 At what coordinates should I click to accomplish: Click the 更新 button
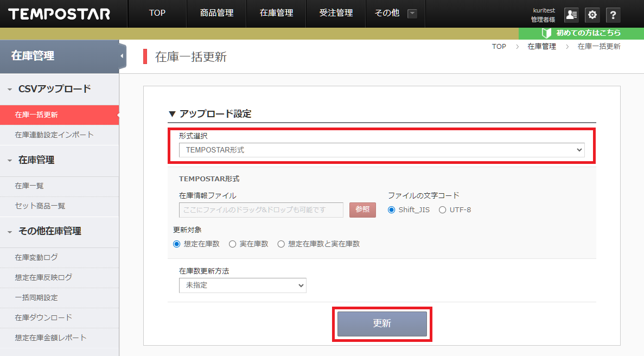tap(382, 323)
